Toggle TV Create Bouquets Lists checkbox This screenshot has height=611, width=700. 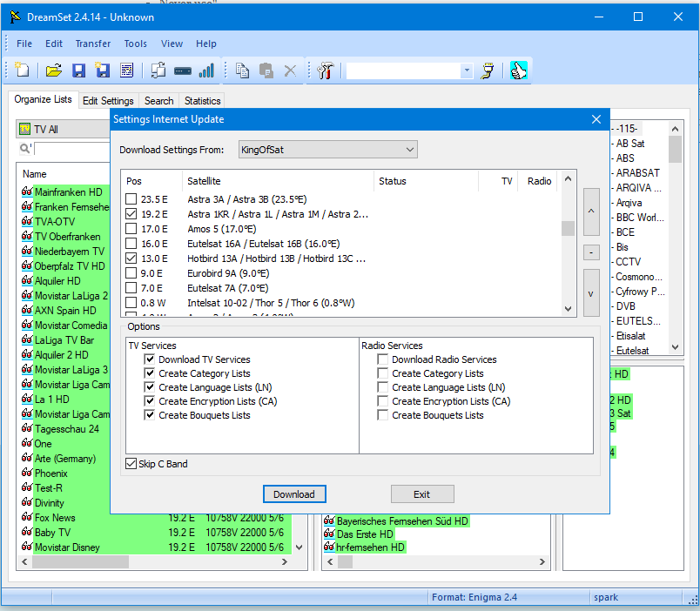(x=150, y=415)
